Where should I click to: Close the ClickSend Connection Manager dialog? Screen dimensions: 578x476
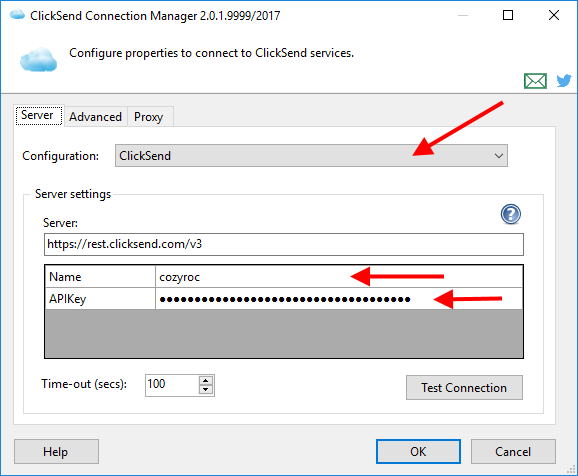click(554, 15)
